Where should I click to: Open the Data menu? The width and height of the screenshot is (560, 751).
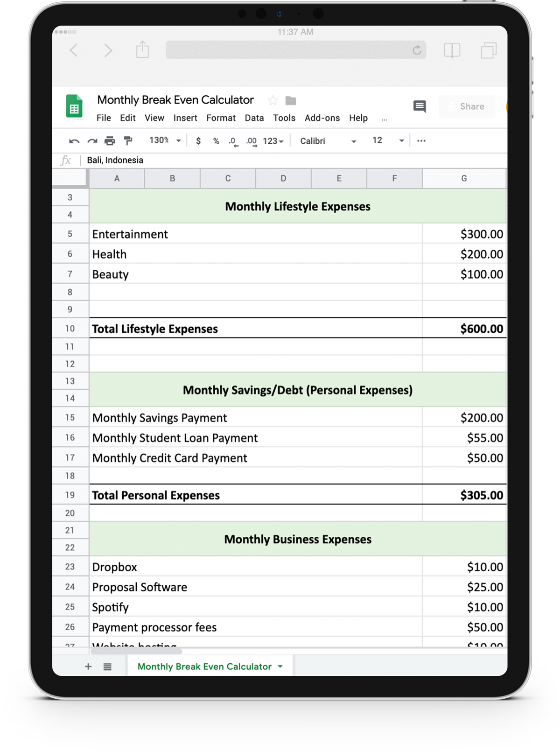click(x=254, y=118)
